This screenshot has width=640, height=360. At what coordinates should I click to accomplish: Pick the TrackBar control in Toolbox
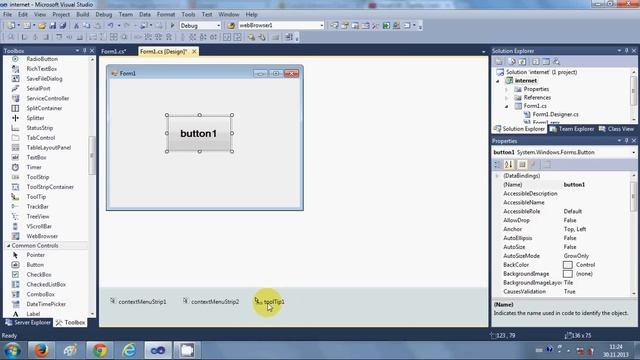coord(37,207)
